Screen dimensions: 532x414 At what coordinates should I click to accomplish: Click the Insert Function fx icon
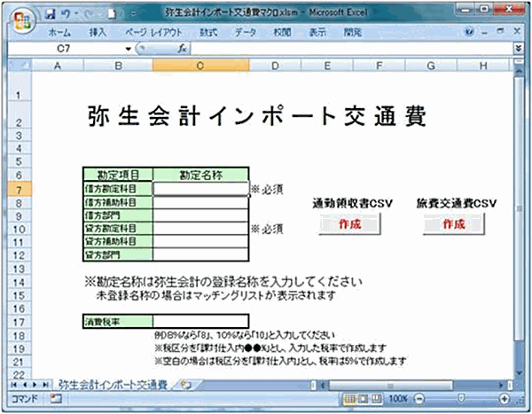click(x=182, y=49)
